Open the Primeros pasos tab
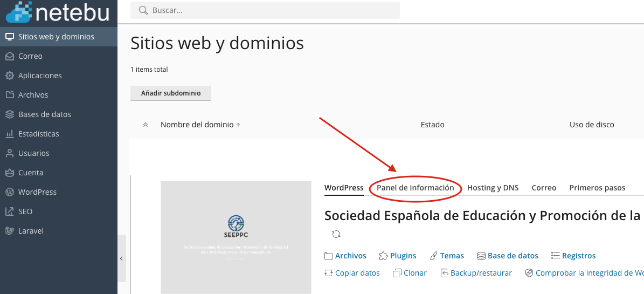 597,188
